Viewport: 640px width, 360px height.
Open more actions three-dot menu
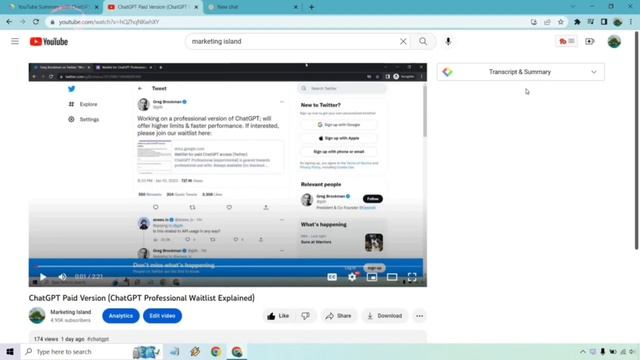[x=420, y=316]
